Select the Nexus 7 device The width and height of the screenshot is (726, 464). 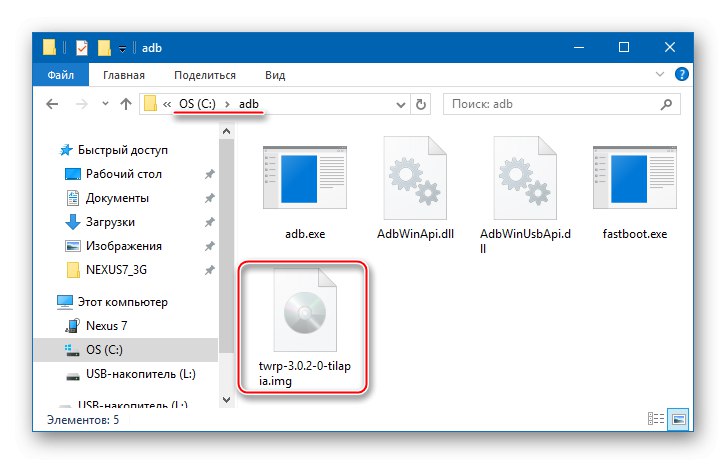point(106,326)
